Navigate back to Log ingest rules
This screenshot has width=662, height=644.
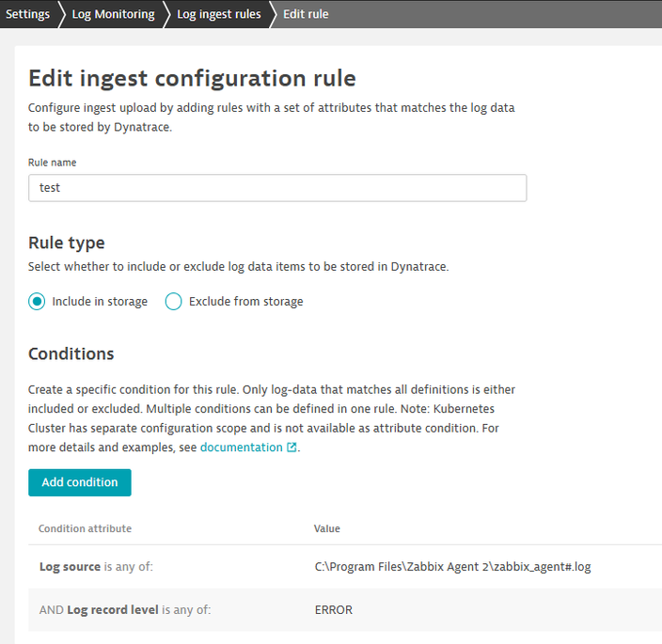[x=219, y=14]
